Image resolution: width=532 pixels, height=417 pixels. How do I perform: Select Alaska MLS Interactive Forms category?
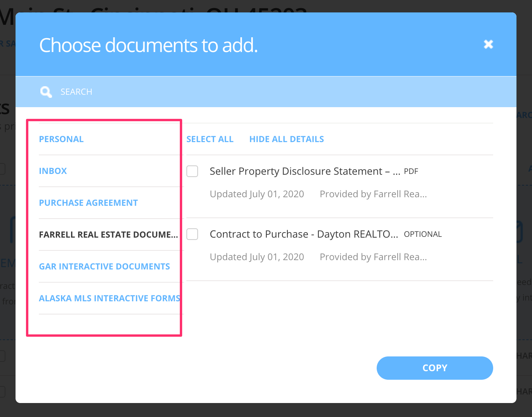tap(109, 298)
